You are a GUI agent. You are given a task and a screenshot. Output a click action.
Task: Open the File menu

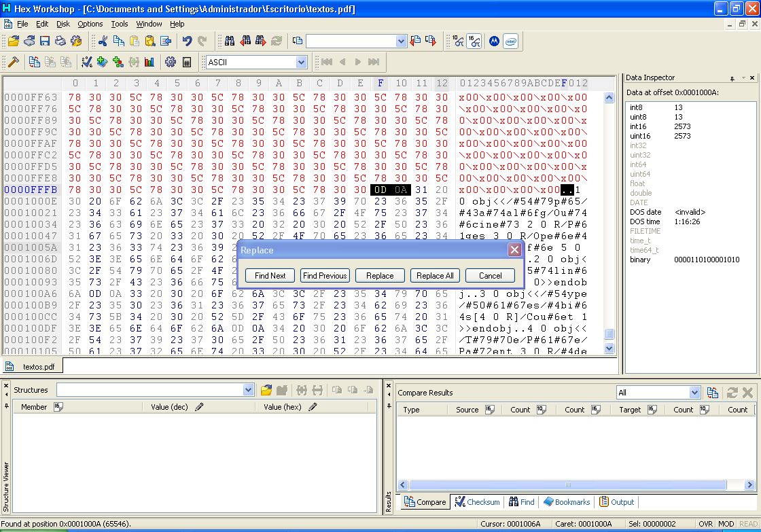[22, 24]
